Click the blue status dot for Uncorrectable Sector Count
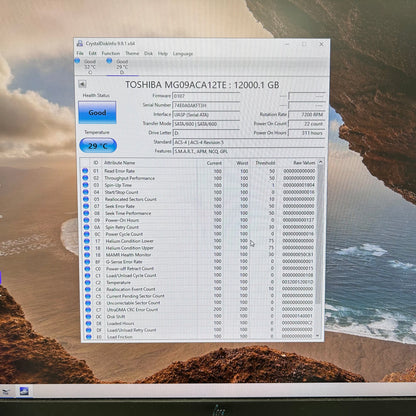 click(88, 303)
